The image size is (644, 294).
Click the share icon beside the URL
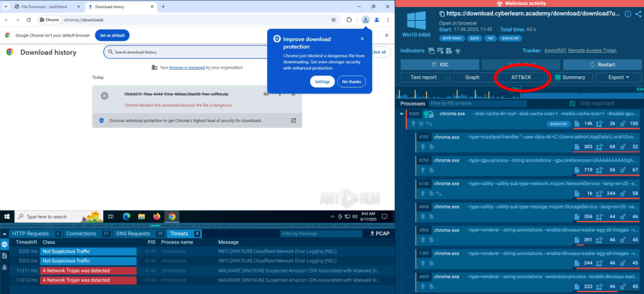[x=638, y=14]
